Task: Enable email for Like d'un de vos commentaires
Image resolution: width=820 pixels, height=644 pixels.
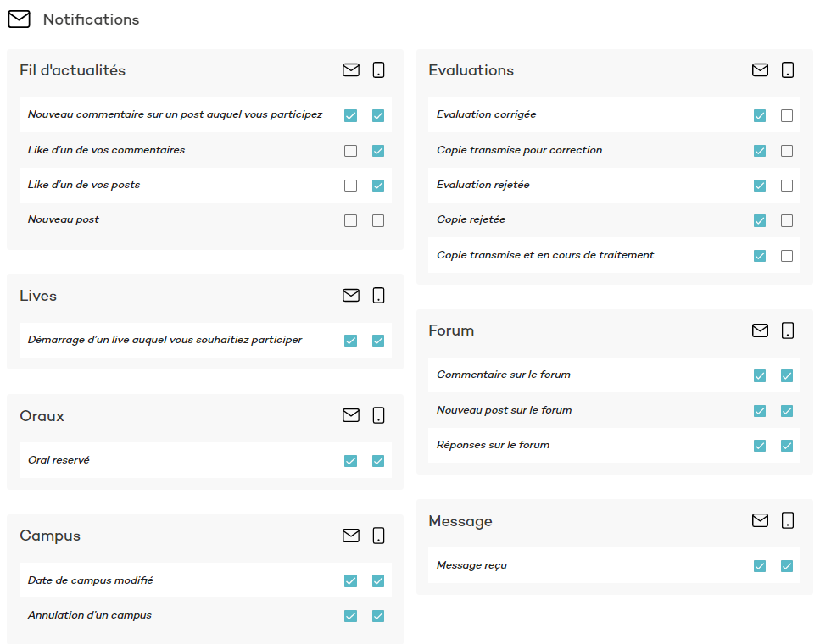Action: pyautogui.click(x=351, y=151)
